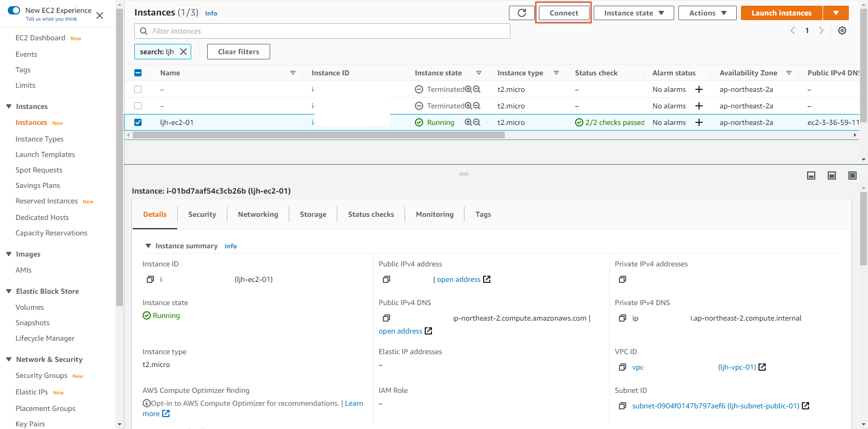Sort by Instance type column arrow
Viewport: 868px width, 429px height.
[556, 73]
